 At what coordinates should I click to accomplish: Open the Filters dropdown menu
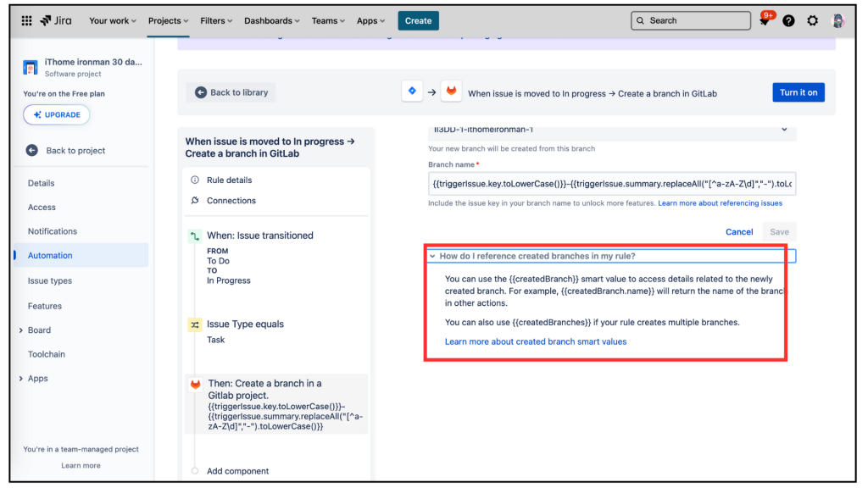pyautogui.click(x=216, y=20)
